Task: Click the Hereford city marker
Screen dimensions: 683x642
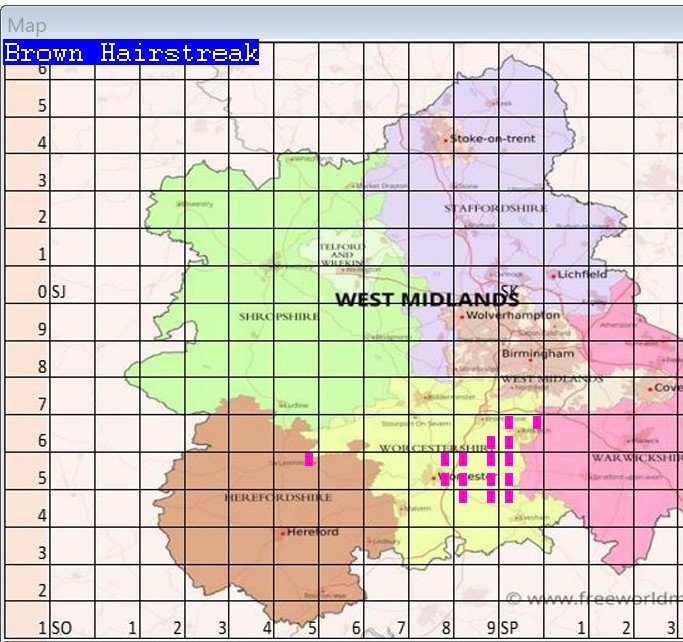Action: (283, 533)
